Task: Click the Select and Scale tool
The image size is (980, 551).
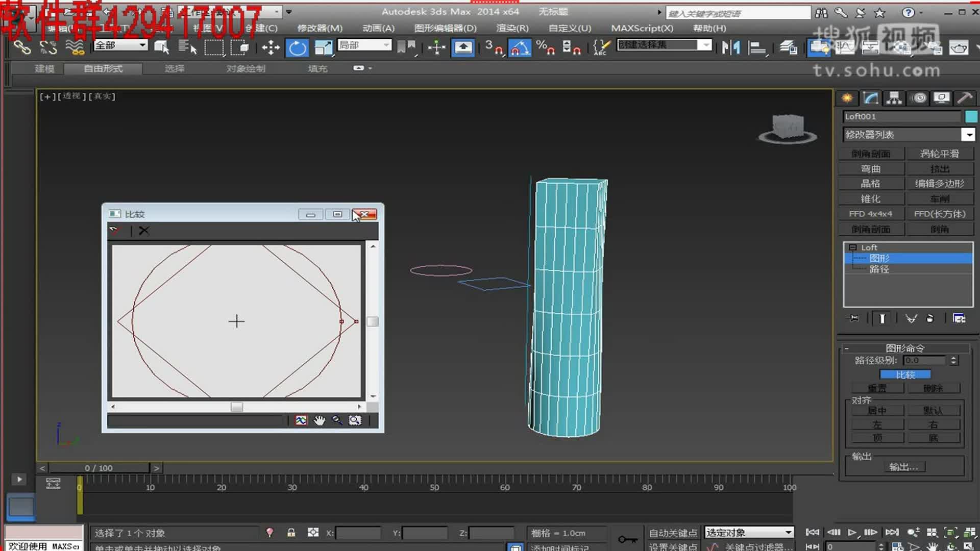Action: 323,48
